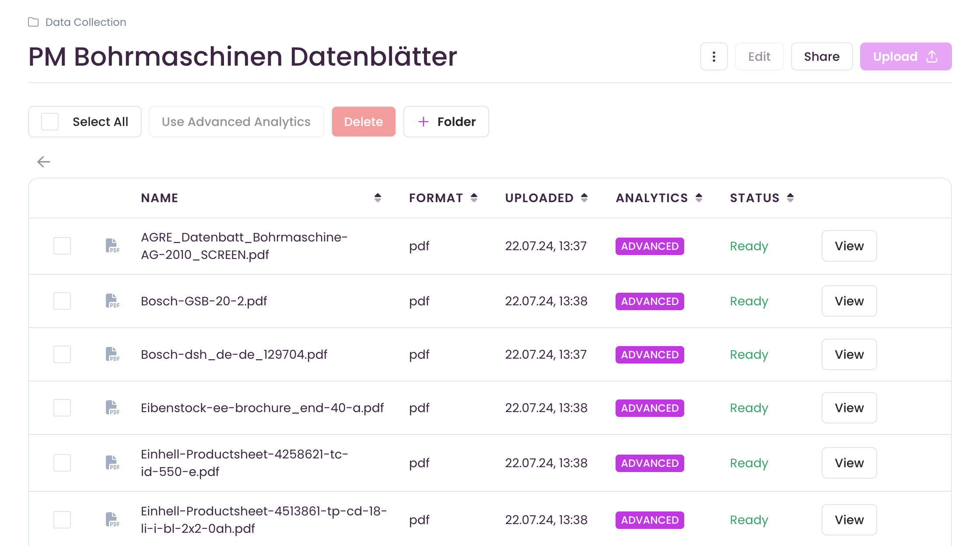Click the back arrow above the table

pos(44,162)
